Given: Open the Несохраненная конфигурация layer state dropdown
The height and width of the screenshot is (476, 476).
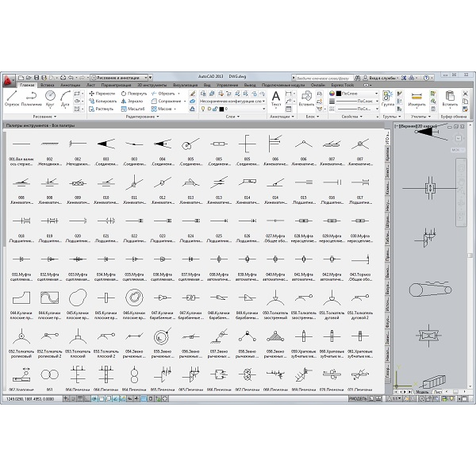Looking at the screenshot, I should click(232, 101).
